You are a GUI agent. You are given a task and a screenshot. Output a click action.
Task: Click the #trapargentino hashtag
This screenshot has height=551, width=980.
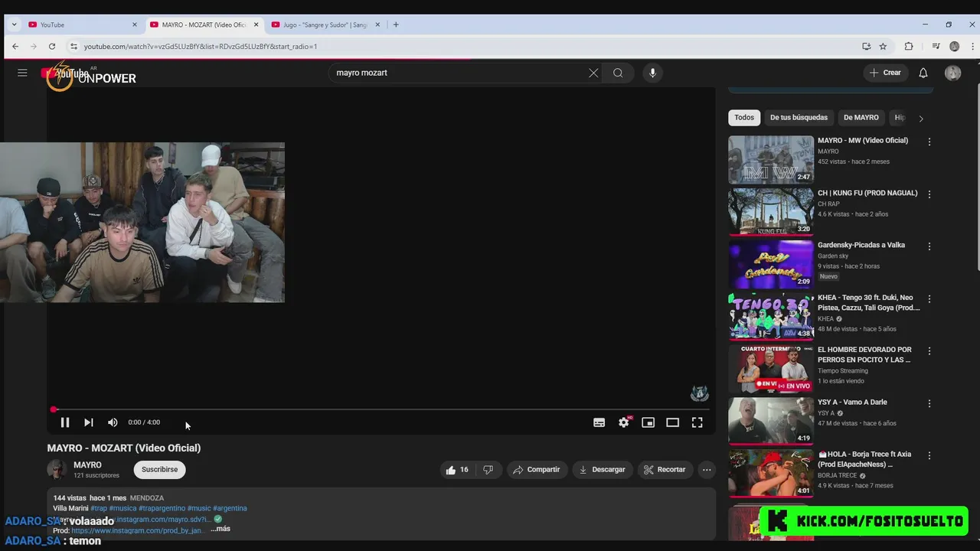(162, 508)
